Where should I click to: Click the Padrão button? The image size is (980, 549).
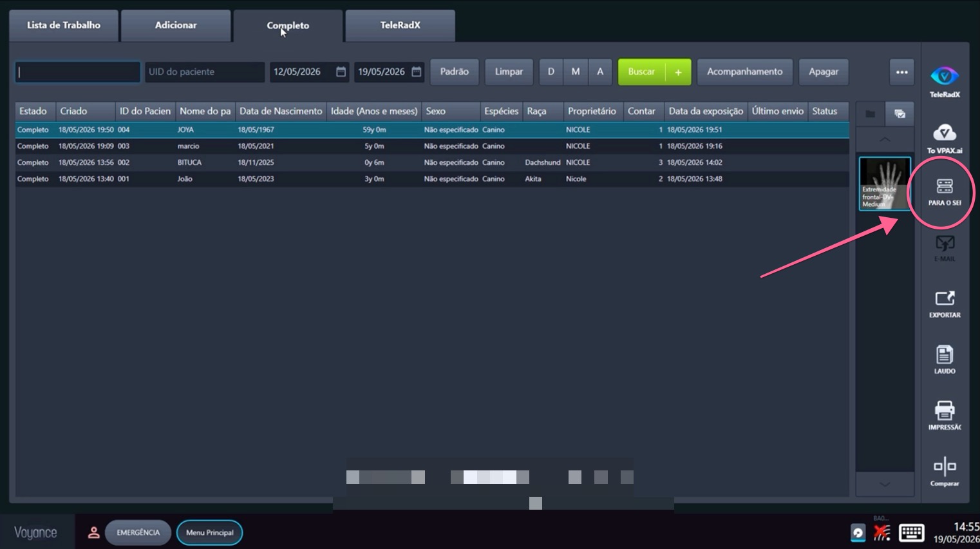(x=455, y=72)
